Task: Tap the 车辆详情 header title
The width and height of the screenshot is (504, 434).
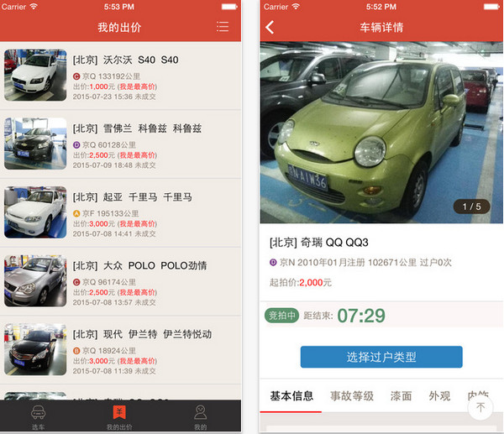Action: pos(381,28)
